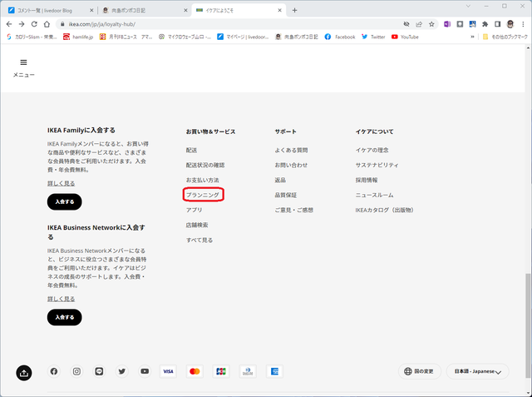Show hidden bookmarks with the chevron
The width and height of the screenshot is (532, 397).
[x=472, y=37]
